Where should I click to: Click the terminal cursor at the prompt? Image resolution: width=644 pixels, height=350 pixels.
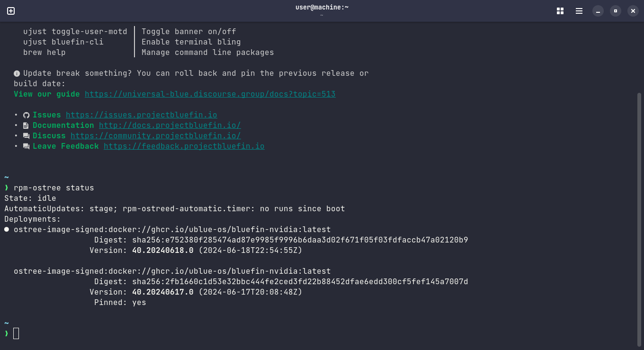click(17, 333)
